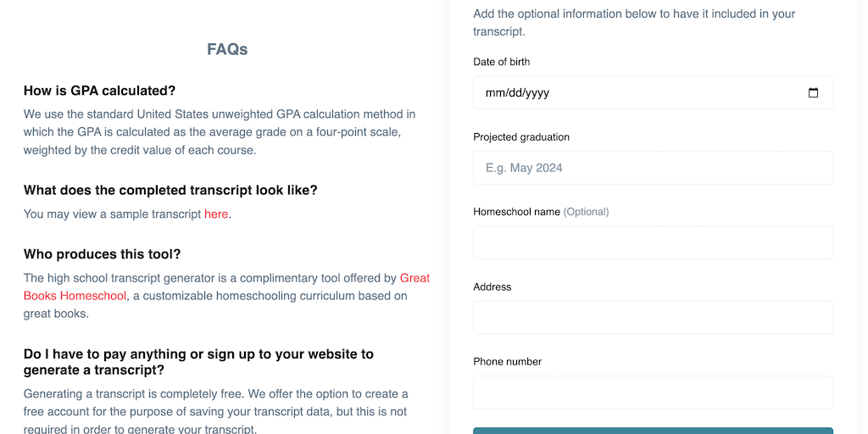Focus the Projected graduation field
Screen dimensions: 868x434
click(x=653, y=168)
